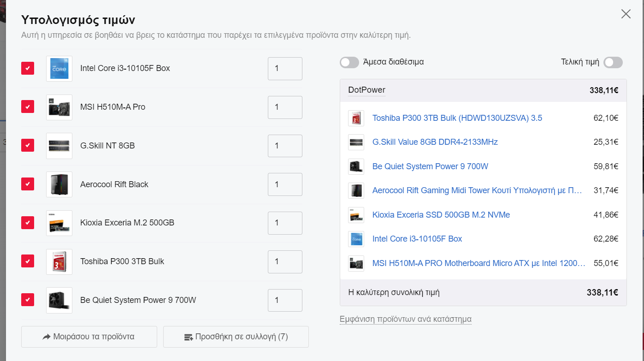
Task: Click the Η καλύτερη συνολική τιμή label
Action: click(394, 292)
